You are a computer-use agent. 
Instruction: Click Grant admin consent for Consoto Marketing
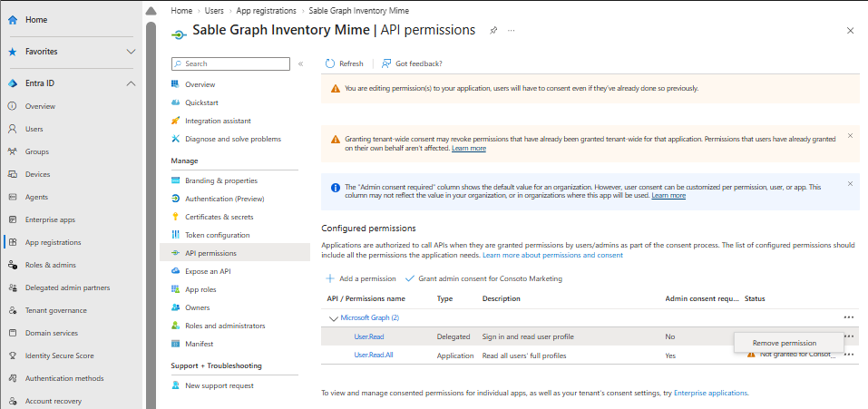pos(484,279)
